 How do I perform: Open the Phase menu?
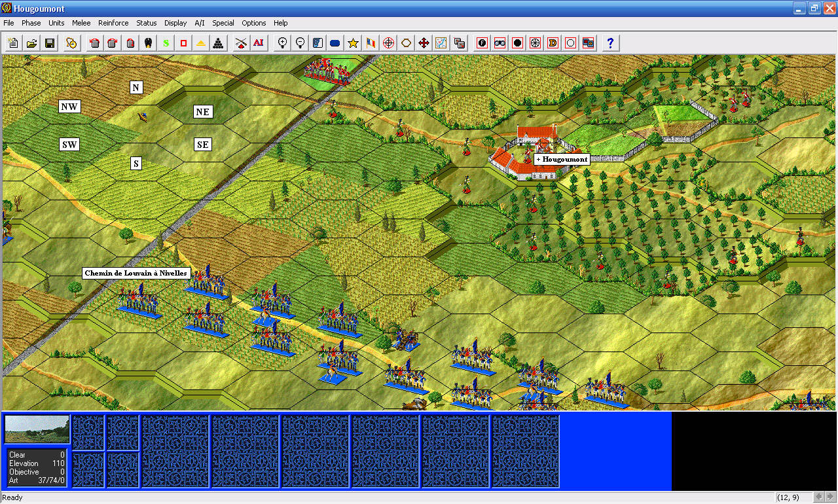click(31, 23)
